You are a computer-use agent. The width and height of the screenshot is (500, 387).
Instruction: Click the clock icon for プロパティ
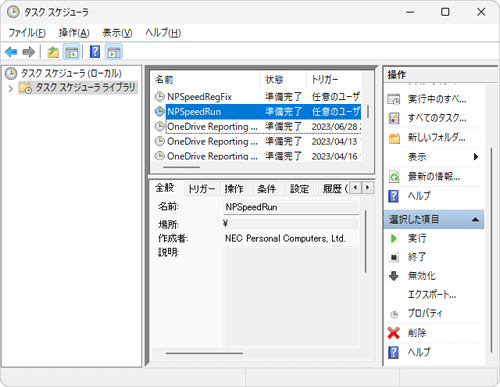click(394, 314)
